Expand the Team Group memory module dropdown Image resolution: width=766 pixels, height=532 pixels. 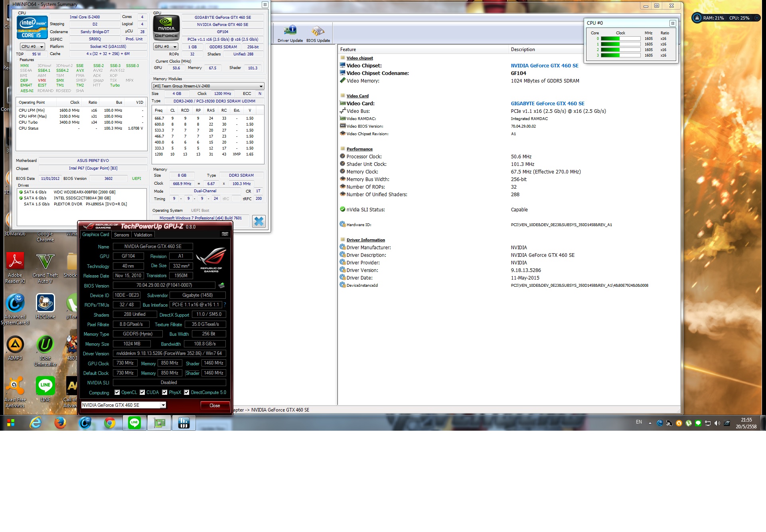[208, 86]
